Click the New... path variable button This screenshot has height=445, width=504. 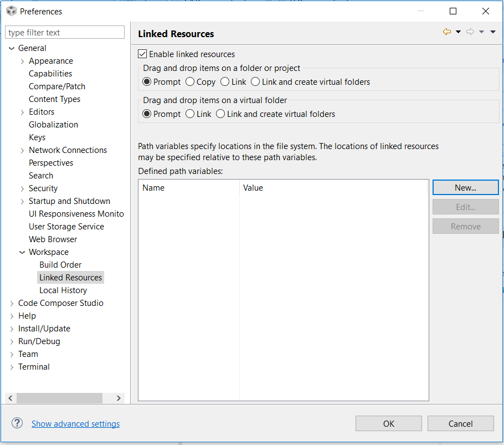(x=465, y=187)
